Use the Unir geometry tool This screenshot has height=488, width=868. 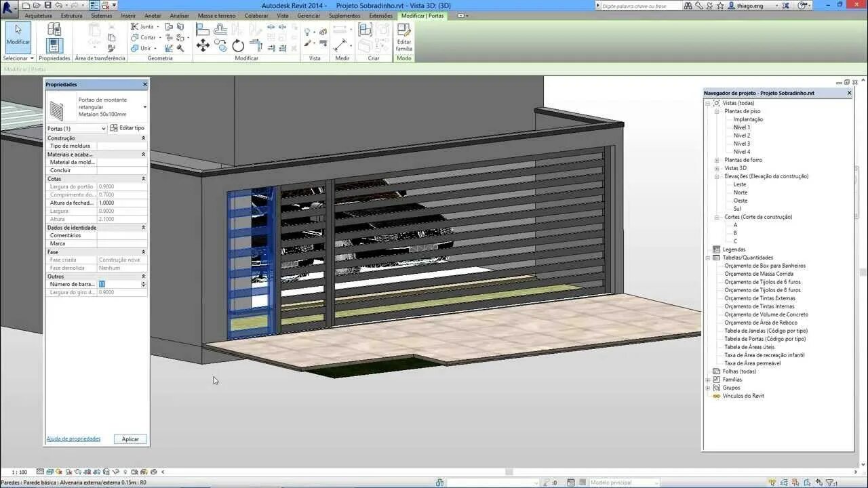(143, 48)
